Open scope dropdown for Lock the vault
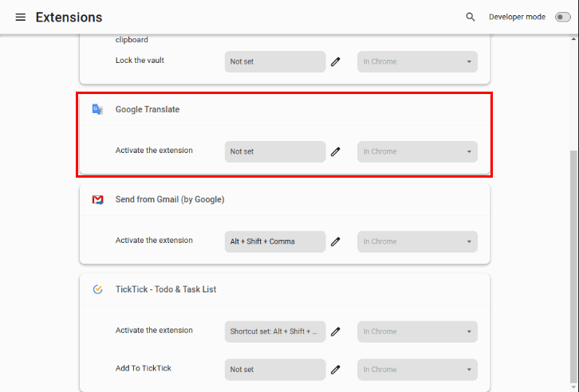This screenshot has width=579, height=392. 417,61
